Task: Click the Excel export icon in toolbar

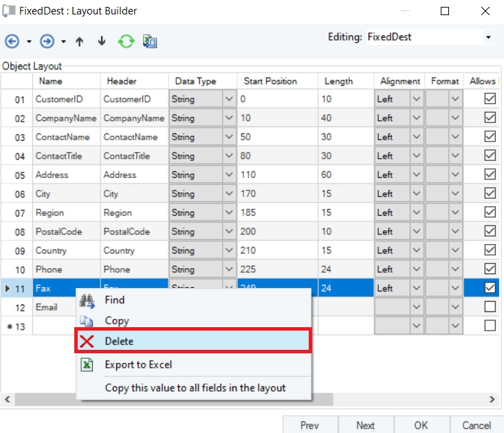Action: (150, 42)
